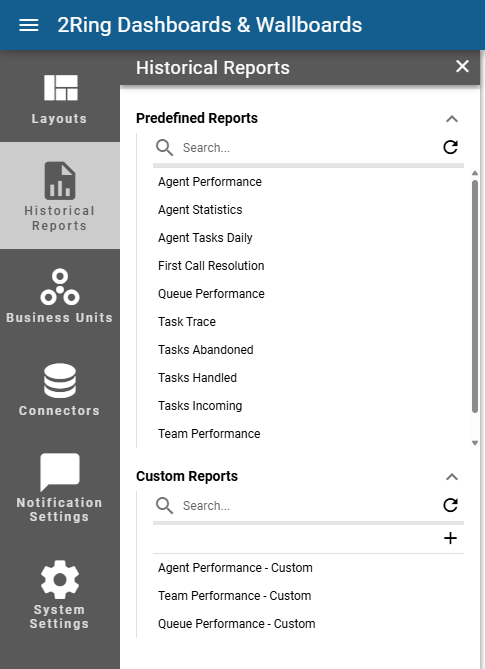Open Queue Performance - Custom report

[x=236, y=624]
